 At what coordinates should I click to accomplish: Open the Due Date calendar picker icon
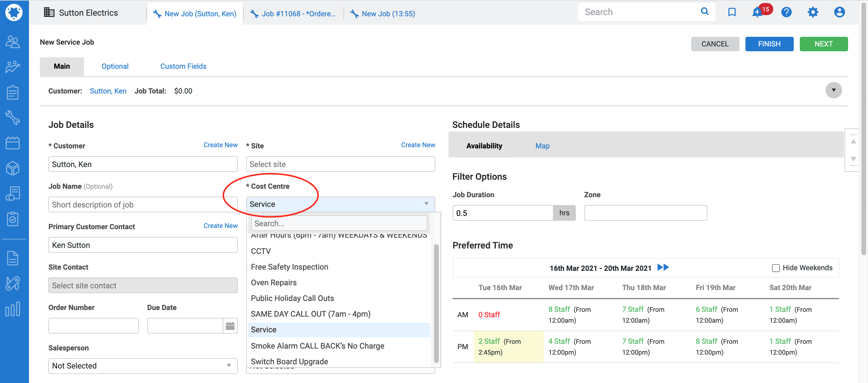pyautogui.click(x=230, y=325)
